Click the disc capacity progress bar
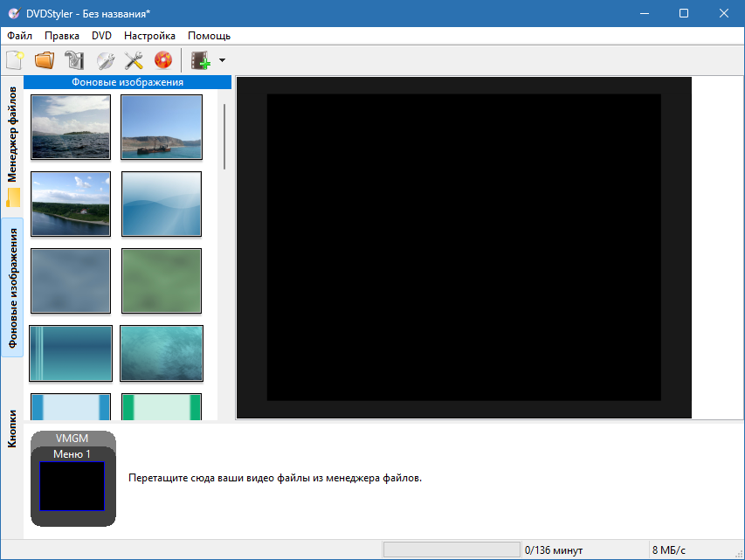745x560 pixels. point(452,550)
